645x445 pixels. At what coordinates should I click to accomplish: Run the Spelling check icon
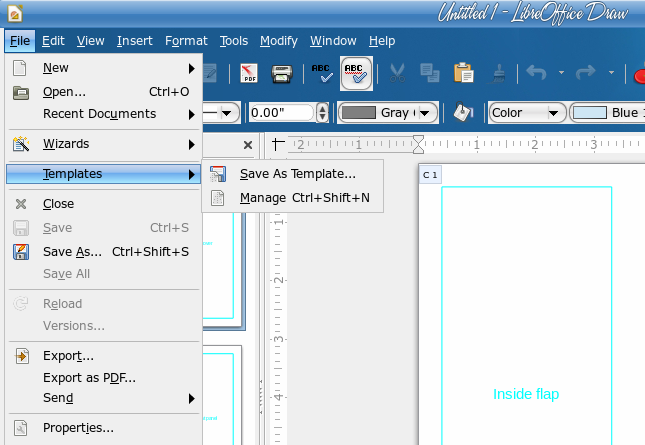point(321,74)
